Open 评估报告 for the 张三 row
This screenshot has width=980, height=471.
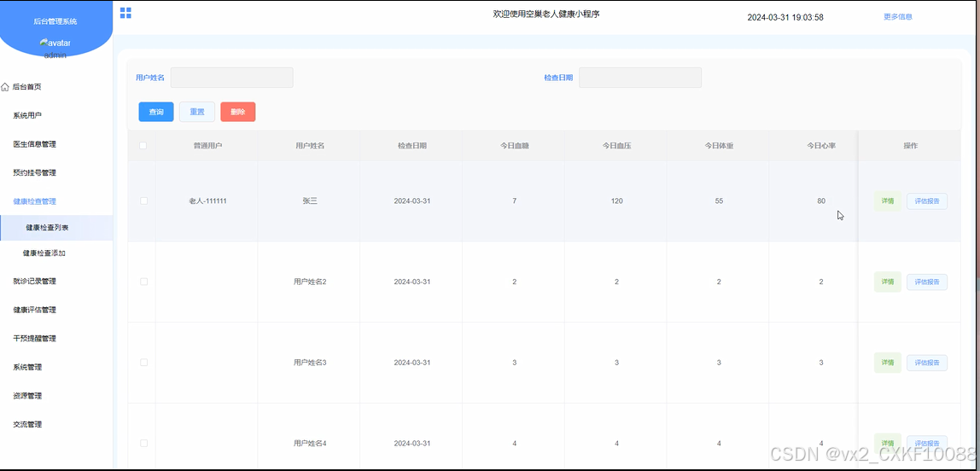[927, 201]
